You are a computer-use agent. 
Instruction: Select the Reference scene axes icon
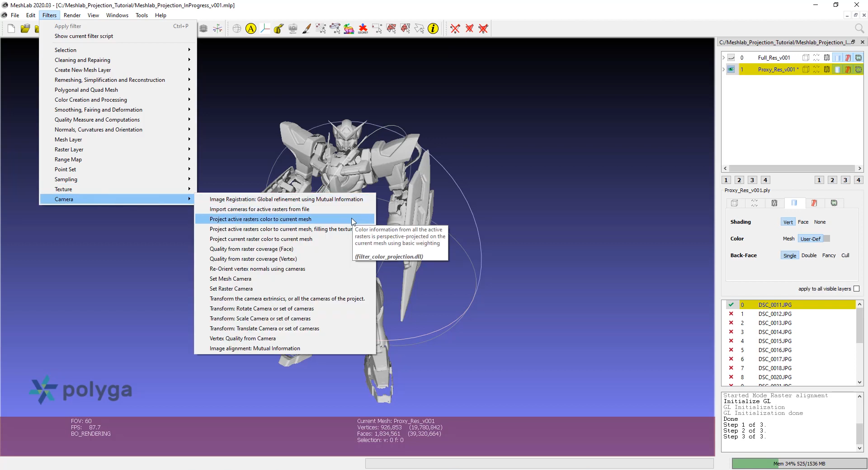point(265,29)
